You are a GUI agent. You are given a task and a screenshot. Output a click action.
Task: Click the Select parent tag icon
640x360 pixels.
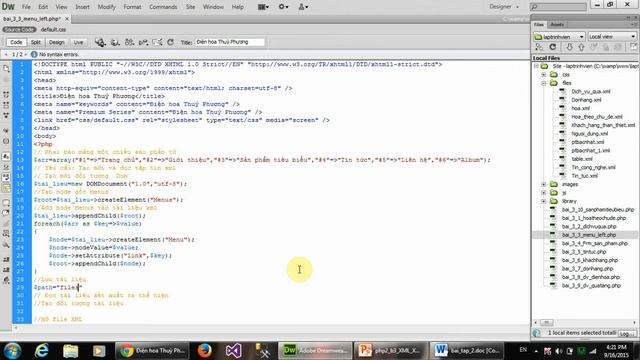[x=6, y=131]
